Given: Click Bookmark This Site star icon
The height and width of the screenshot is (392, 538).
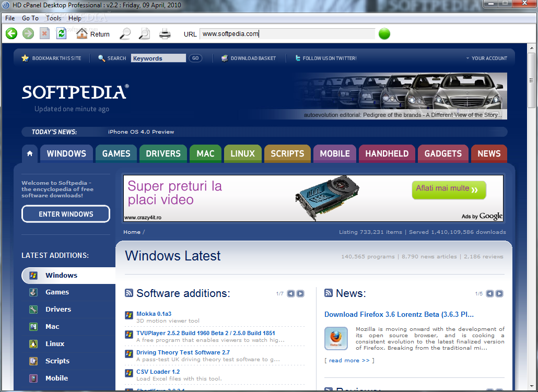Looking at the screenshot, I should pyautogui.click(x=25, y=58).
